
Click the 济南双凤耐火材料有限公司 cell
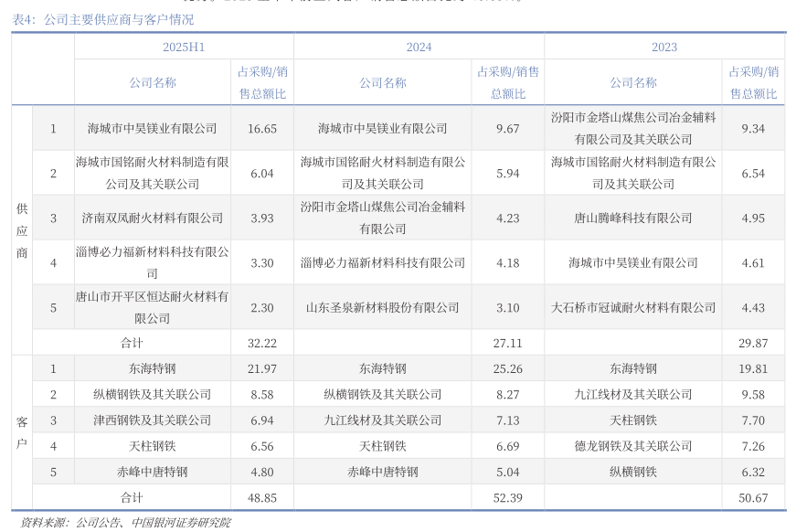(x=152, y=218)
